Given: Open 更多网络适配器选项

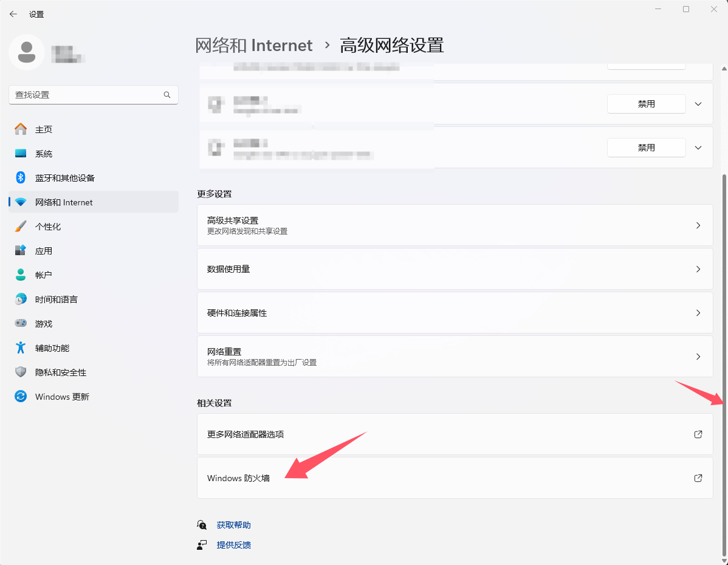Looking at the screenshot, I should [x=455, y=434].
